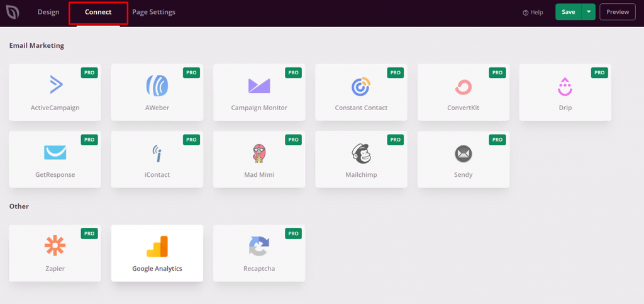Click the Constant Contact label

pyautogui.click(x=361, y=108)
